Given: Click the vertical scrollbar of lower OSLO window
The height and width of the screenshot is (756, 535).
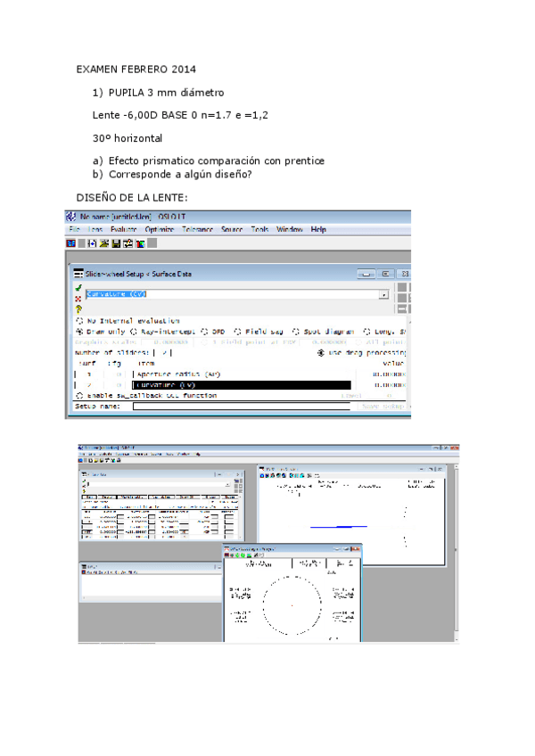Looking at the screenshot, I should point(457,552).
